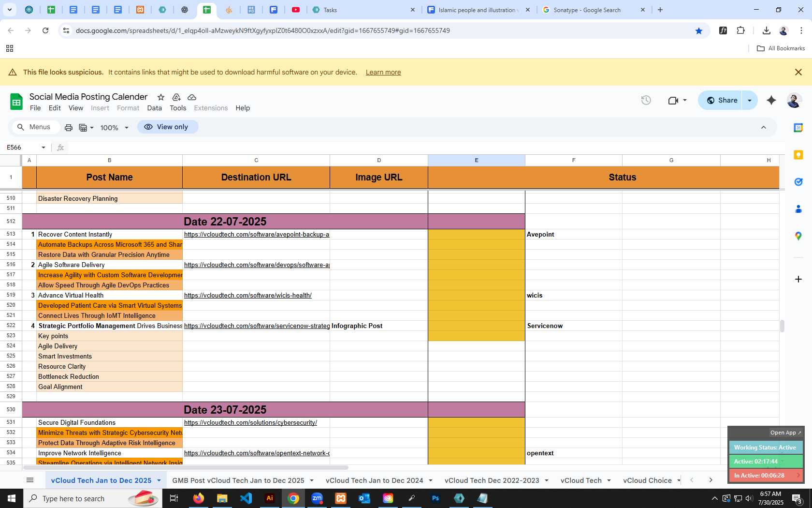Viewport: 812px width, 508px height.
Task: Switch to vCloud Choice sheet tab
Action: 647,480
